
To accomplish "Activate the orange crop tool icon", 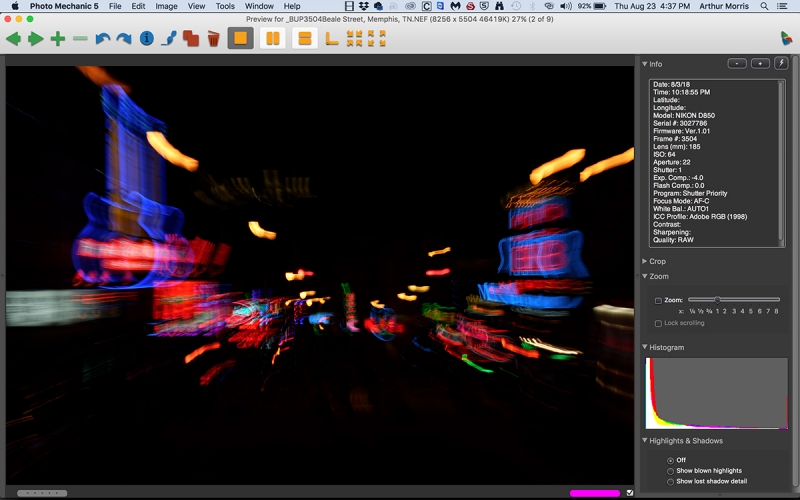I will pyautogui.click(x=332, y=39).
